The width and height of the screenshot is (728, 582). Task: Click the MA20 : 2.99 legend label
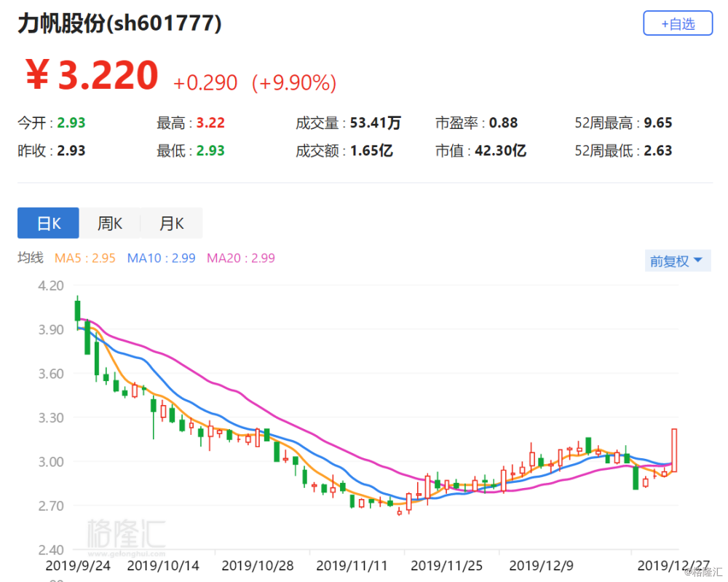coord(241,258)
